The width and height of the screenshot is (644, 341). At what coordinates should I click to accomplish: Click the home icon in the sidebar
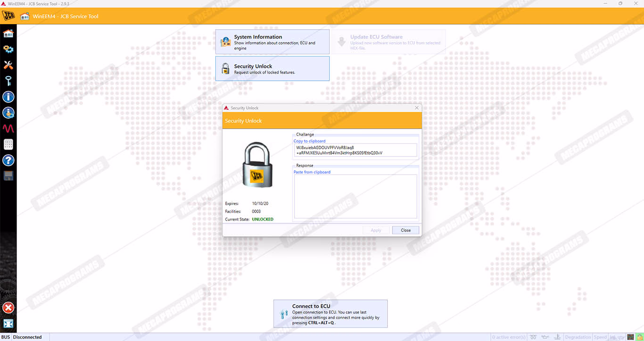[x=8, y=33]
